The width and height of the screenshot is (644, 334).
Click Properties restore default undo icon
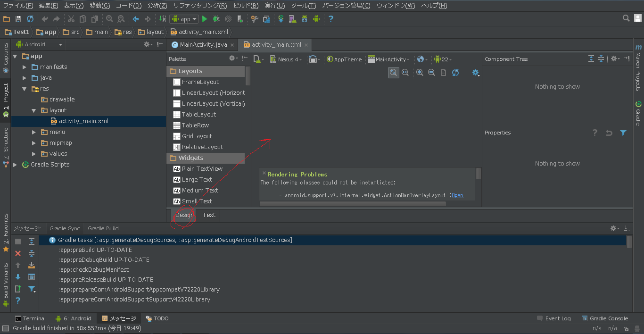pos(609,133)
